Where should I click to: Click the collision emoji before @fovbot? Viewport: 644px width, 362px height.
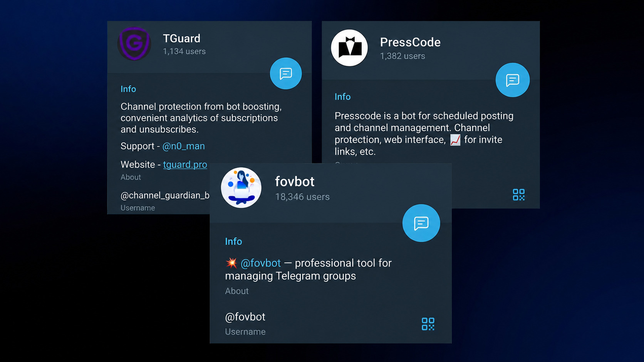pyautogui.click(x=231, y=263)
